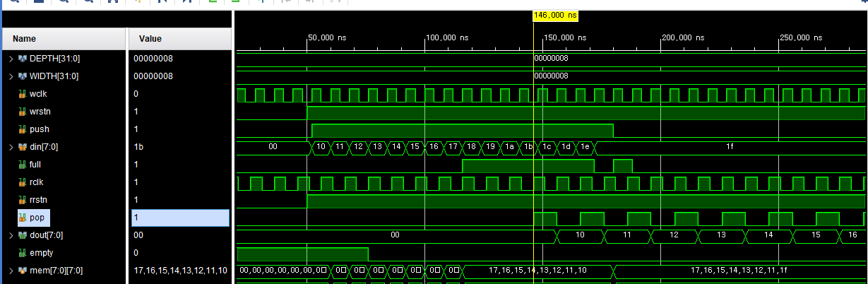Click the WIDTH[31:0] bus signal icon
The image size is (868, 284).
click(x=23, y=76)
